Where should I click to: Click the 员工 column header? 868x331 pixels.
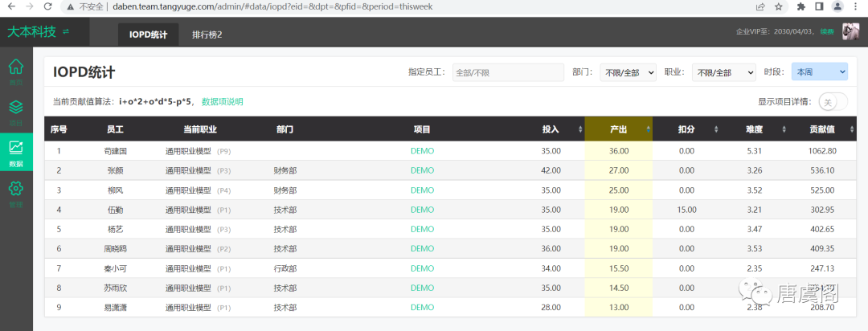(115, 129)
